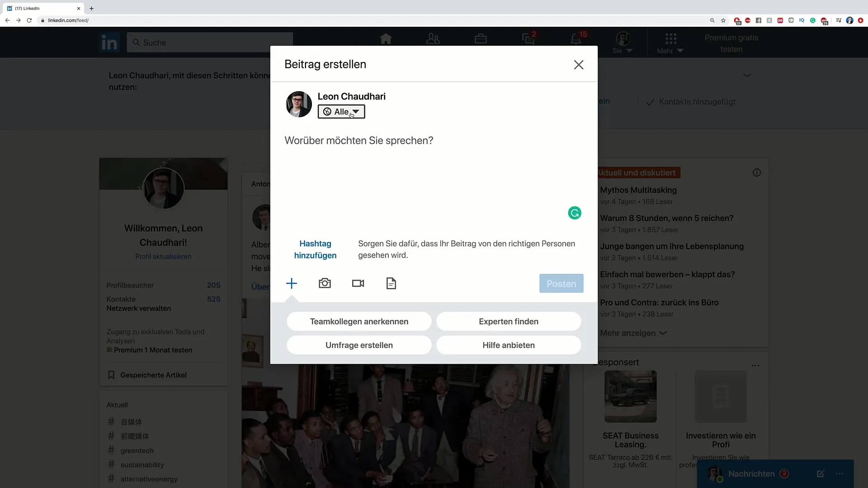Open Profilbesucher stats row
Viewport: 868px width, 488px height.
pos(163,285)
